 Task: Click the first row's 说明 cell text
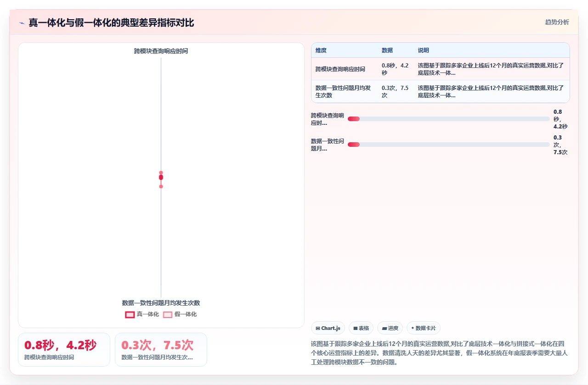coord(491,69)
